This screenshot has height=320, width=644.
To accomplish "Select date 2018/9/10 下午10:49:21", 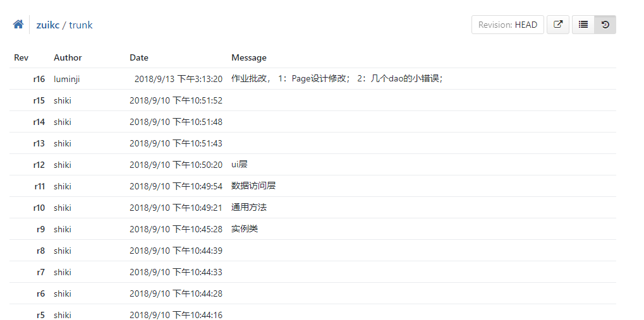I will [176, 208].
